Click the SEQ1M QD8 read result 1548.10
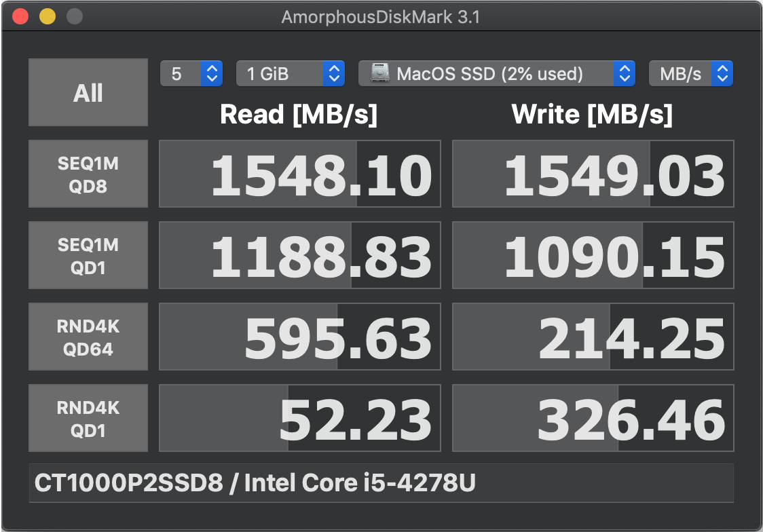Viewport: 763px width, 532px height. point(300,174)
